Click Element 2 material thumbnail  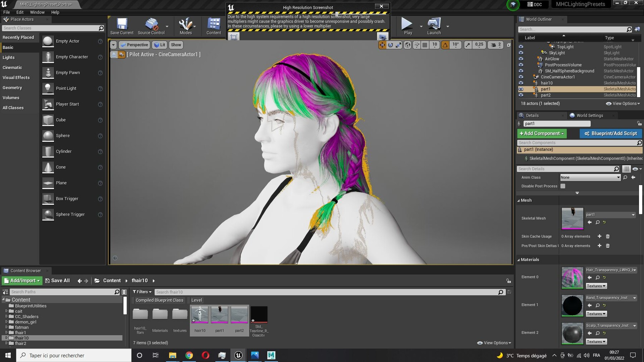click(572, 333)
